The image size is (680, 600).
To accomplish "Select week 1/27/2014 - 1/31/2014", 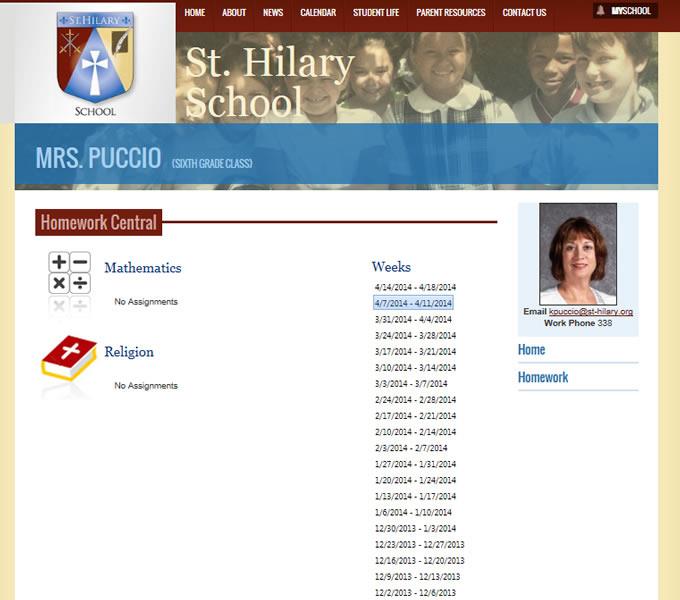I will click(x=415, y=464).
